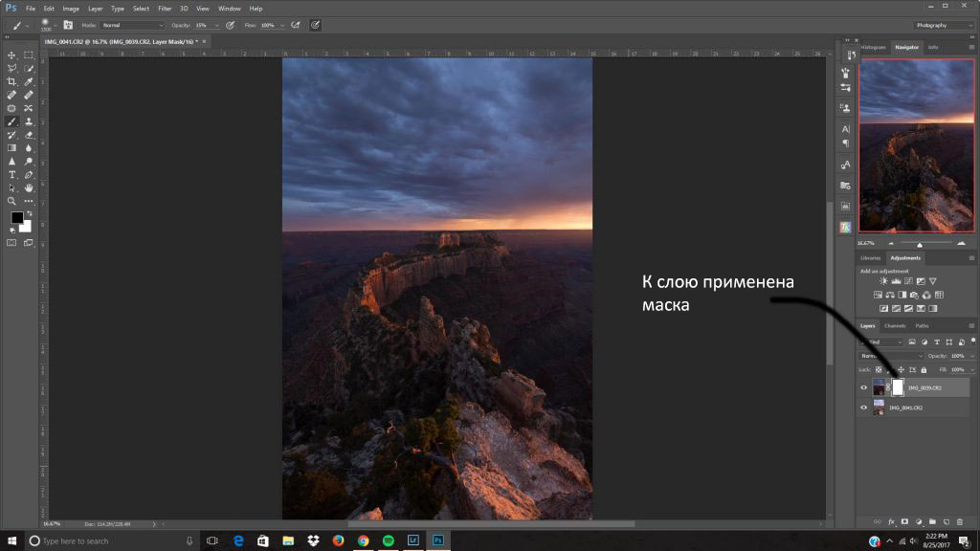Select the Dodge tool
Image resolution: width=980 pixels, height=551 pixels.
pyautogui.click(x=28, y=161)
